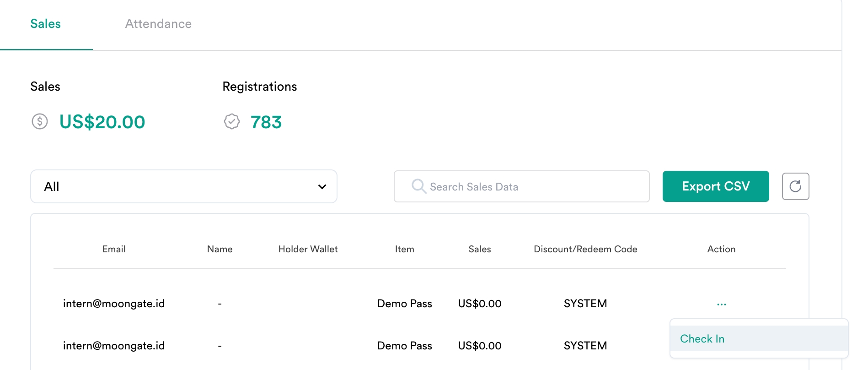This screenshot has height=370, width=868.
Task: Click the US$20.00 sales total
Action: [x=102, y=122]
